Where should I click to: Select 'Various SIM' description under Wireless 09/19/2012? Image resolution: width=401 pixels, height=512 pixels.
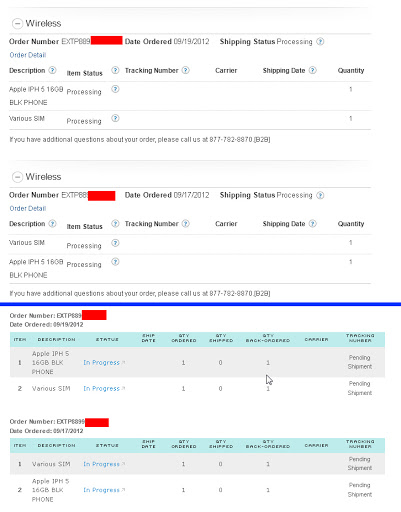[x=27, y=119]
